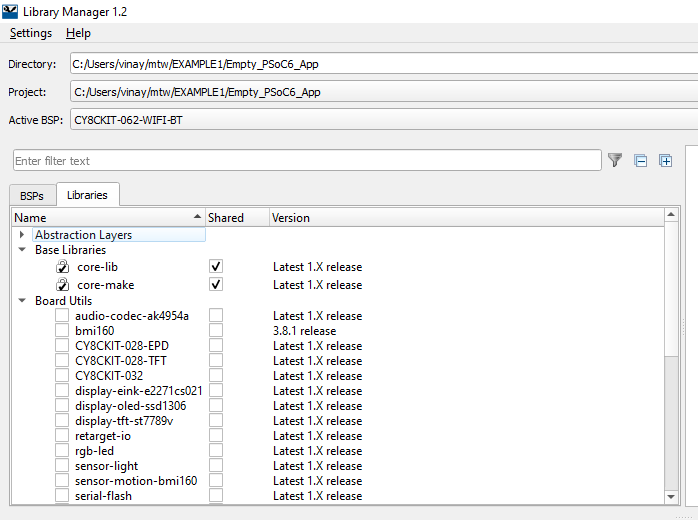Screen dimensions: 698x520
Task: Tick the Shared checkbox for rgb-led
Action: 216,451
